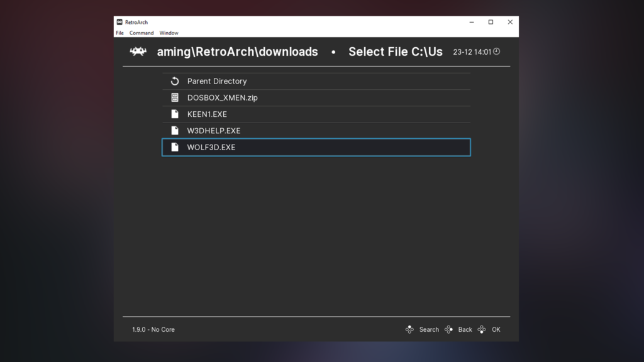
Task: Click the Search label in footer
Action: tap(429, 329)
